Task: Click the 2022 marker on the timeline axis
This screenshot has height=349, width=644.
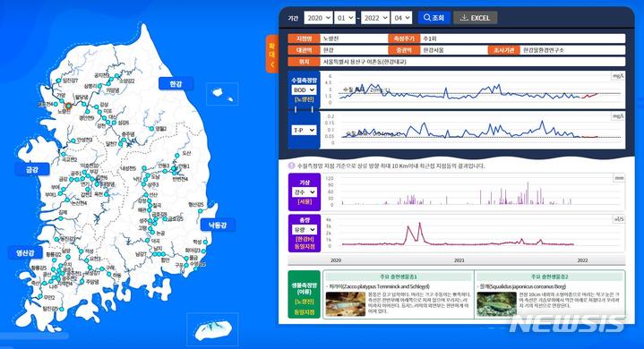Action: tap(582, 260)
